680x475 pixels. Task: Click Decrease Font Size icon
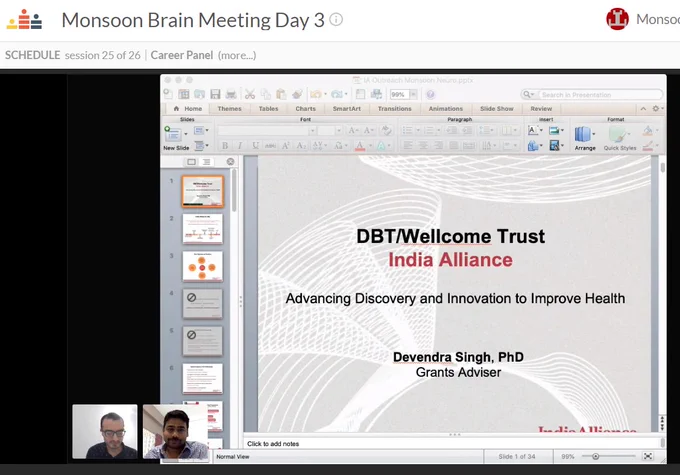click(369, 130)
